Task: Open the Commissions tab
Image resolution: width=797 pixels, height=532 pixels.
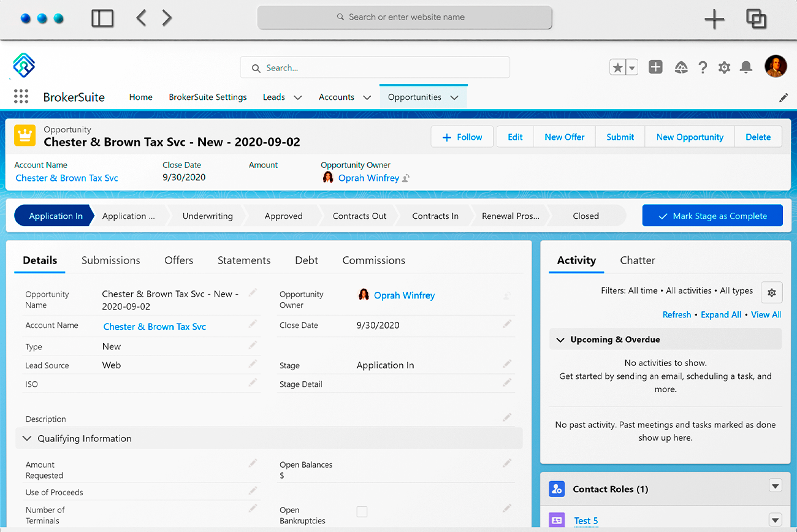Action: (373, 260)
